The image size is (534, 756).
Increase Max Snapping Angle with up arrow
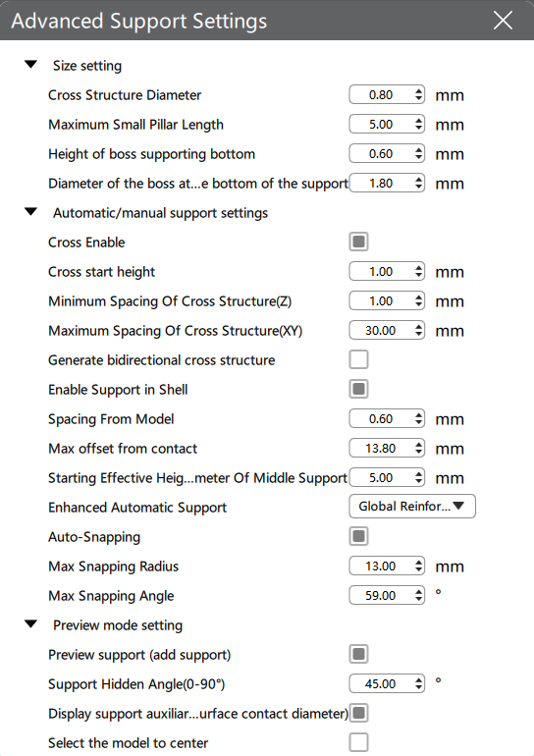pyautogui.click(x=418, y=591)
